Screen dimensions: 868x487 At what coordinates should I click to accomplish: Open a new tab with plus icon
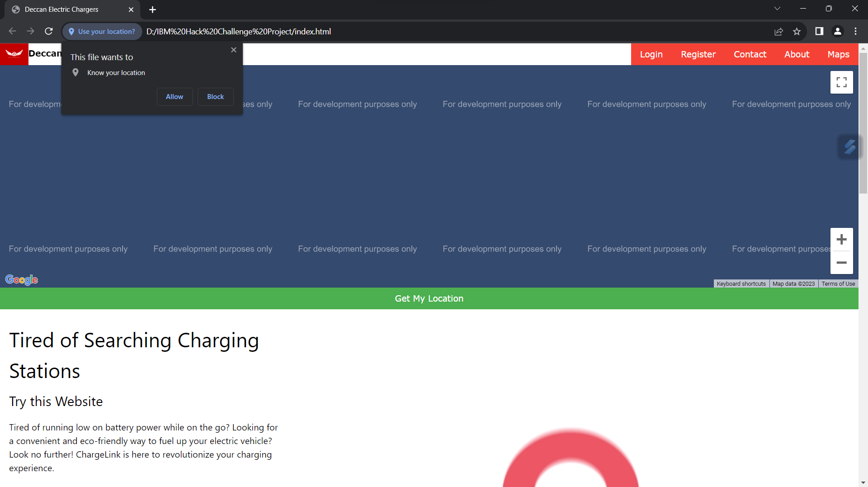pos(152,9)
